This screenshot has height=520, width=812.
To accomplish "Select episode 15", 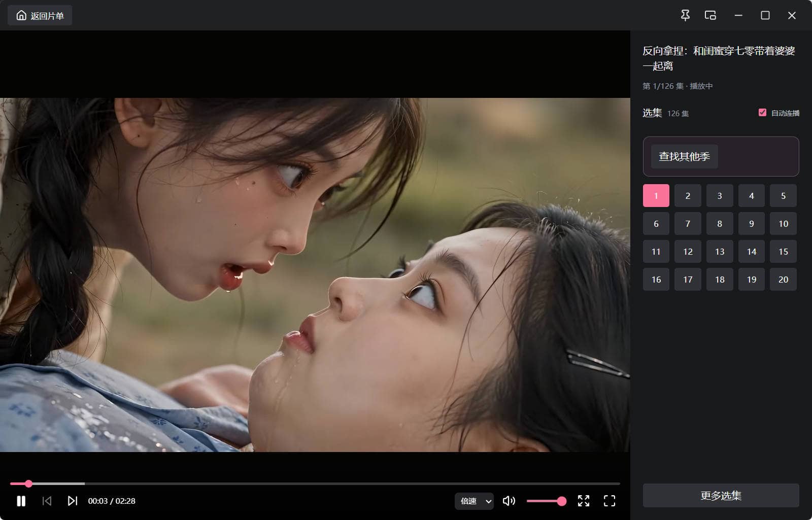I will [x=783, y=251].
